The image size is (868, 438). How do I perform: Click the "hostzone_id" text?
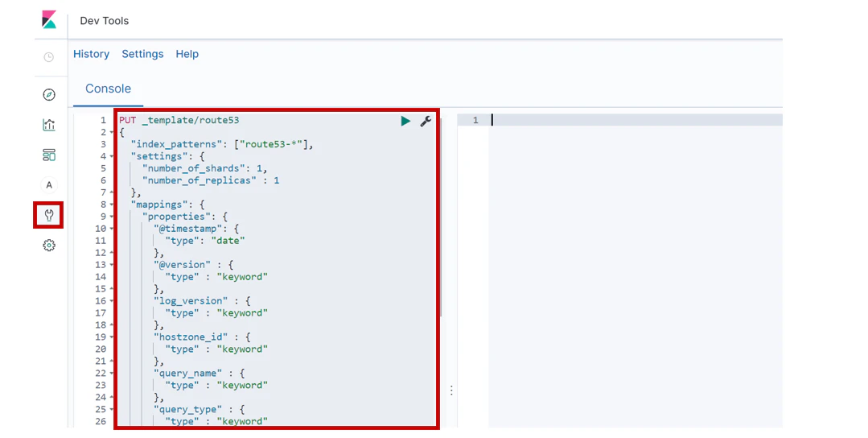(191, 337)
